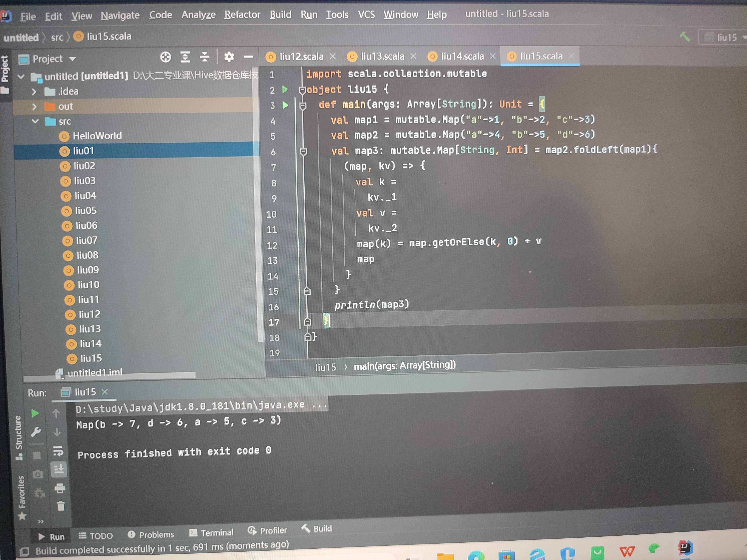Click the Locate/Select Opened File crosshair icon
This screenshot has height=560, width=747.
165,57
